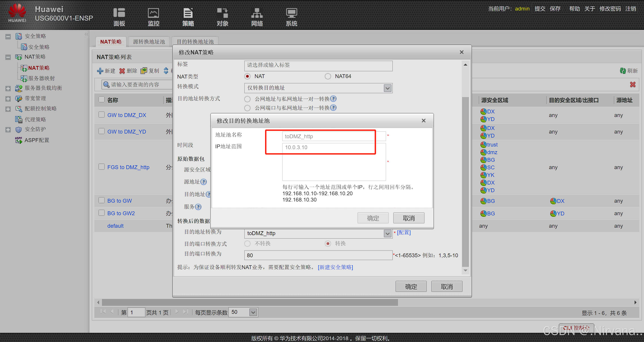Image resolution: width=644 pixels, height=342 pixels.
Task: Click help icon next to 源地址
Action: [x=204, y=182]
